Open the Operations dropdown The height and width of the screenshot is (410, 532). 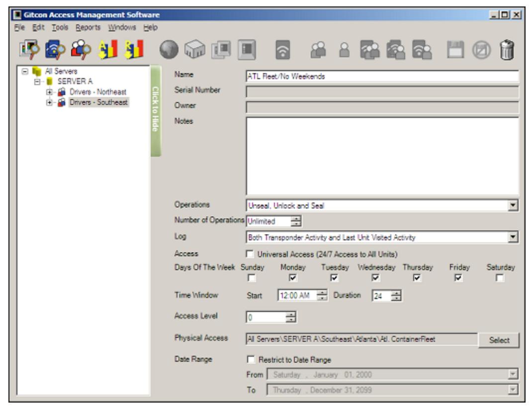pyautogui.click(x=513, y=206)
